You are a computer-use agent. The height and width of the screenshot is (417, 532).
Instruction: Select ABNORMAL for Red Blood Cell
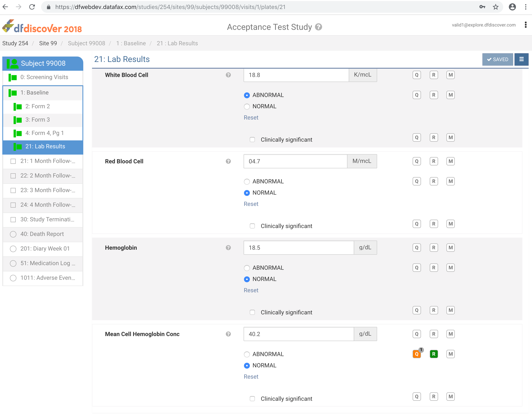click(247, 181)
